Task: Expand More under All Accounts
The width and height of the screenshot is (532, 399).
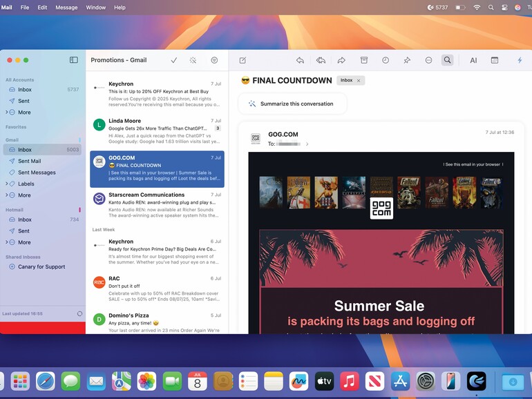Action: (x=6, y=113)
